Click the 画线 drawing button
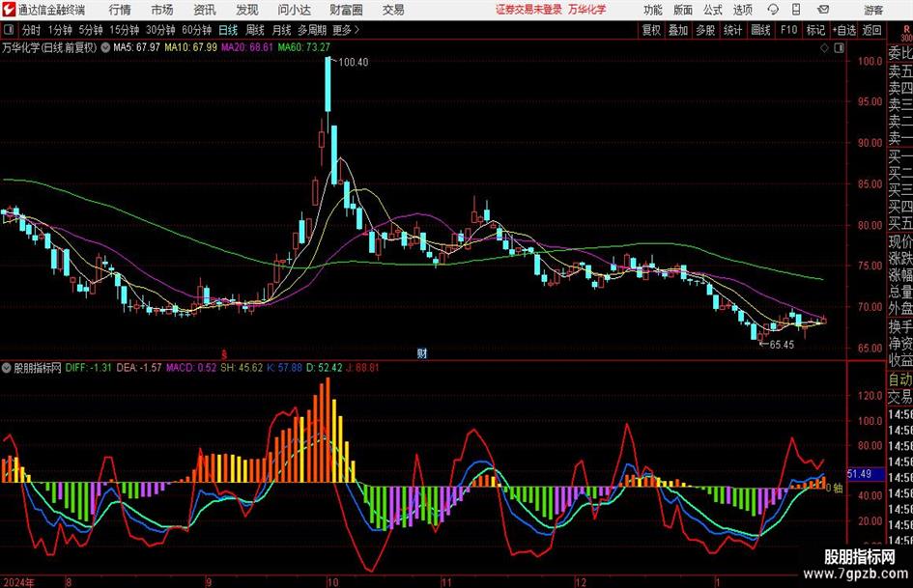Image resolution: width=913 pixels, height=588 pixels. (x=760, y=30)
